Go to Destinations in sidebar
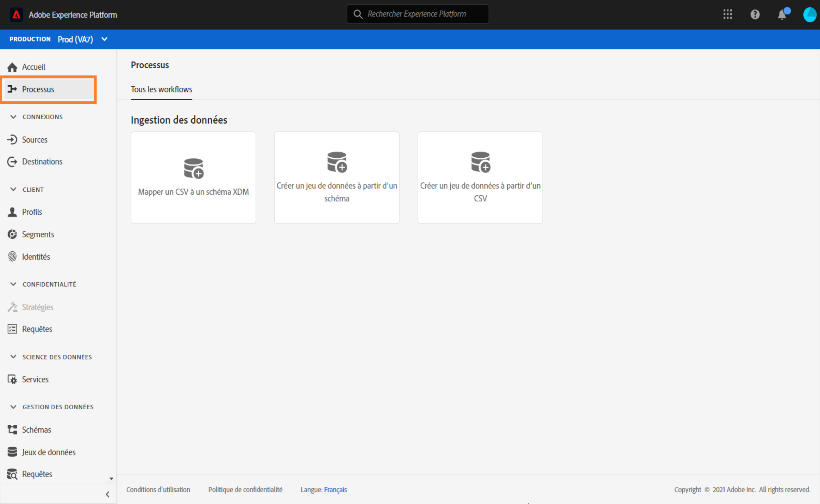 pyautogui.click(x=42, y=162)
